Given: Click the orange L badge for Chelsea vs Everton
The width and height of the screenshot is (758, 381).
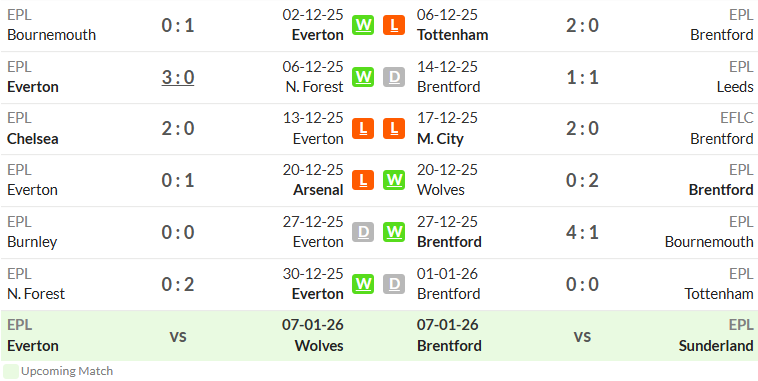Looking at the screenshot, I should pyautogui.click(x=363, y=129).
